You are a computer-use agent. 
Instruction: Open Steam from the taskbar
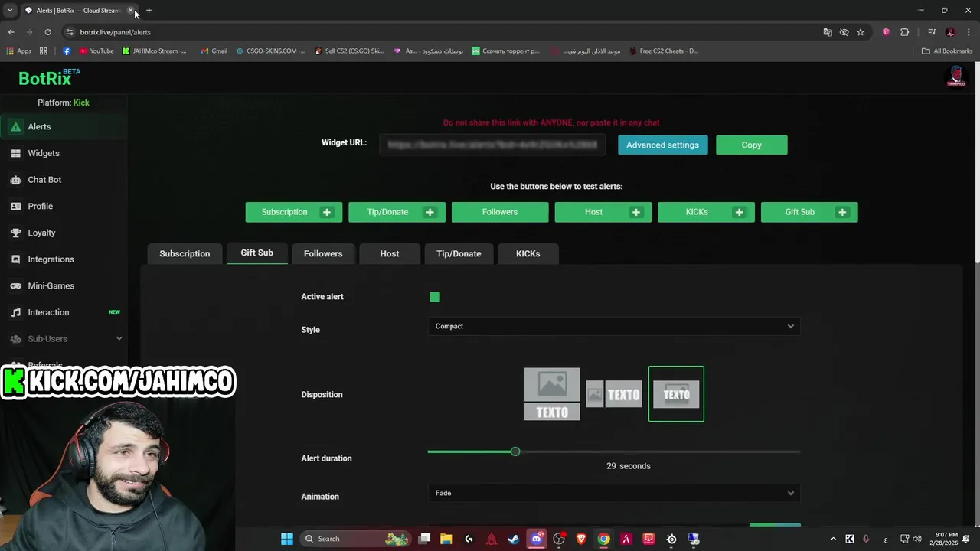(x=514, y=539)
